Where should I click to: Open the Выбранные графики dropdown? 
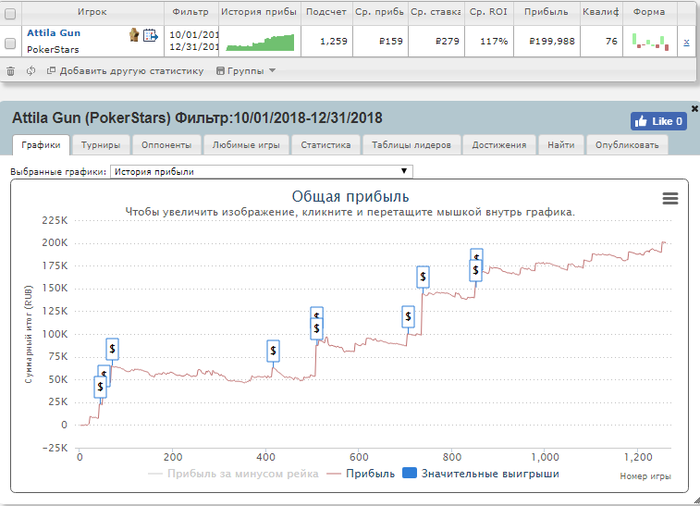(x=262, y=171)
